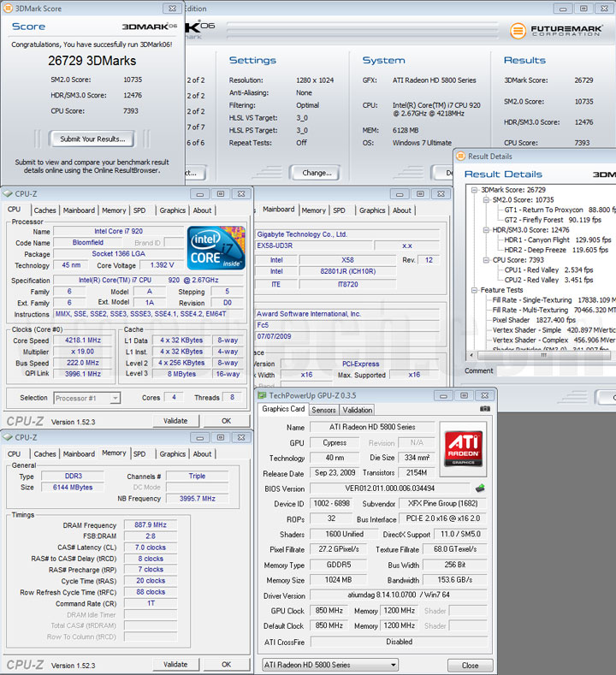Close the GPU-Z window with X

(485, 395)
